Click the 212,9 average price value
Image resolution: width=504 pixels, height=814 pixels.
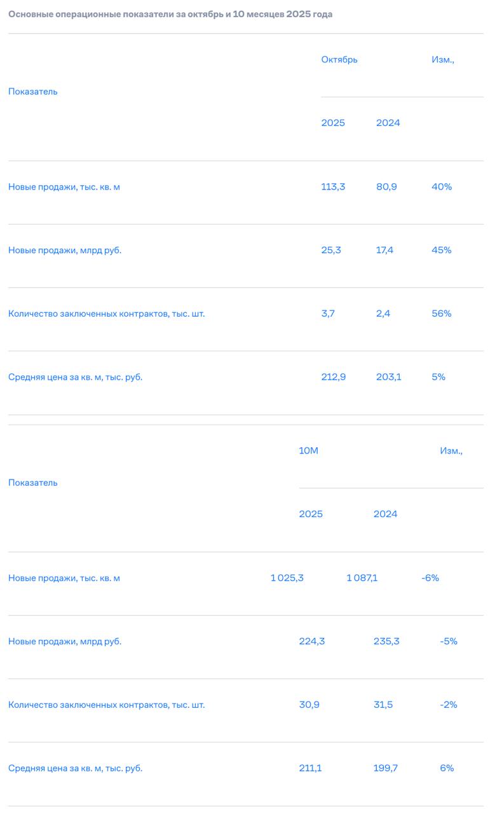334,377
